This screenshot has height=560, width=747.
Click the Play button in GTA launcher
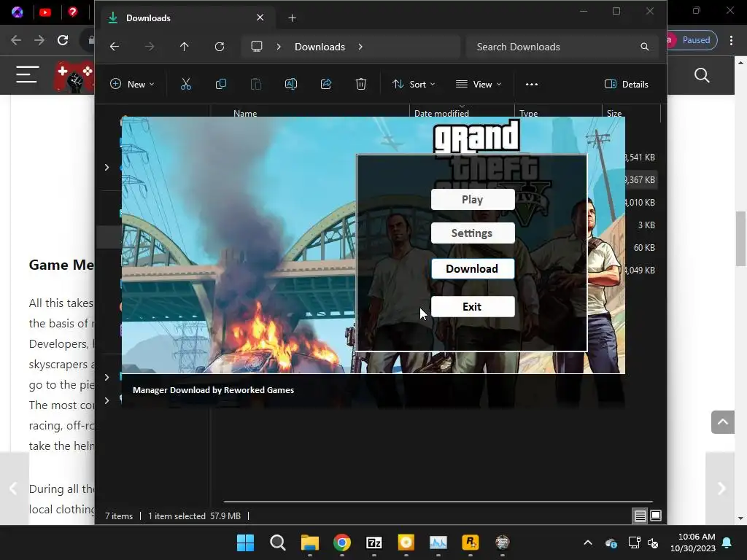point(473,200)
